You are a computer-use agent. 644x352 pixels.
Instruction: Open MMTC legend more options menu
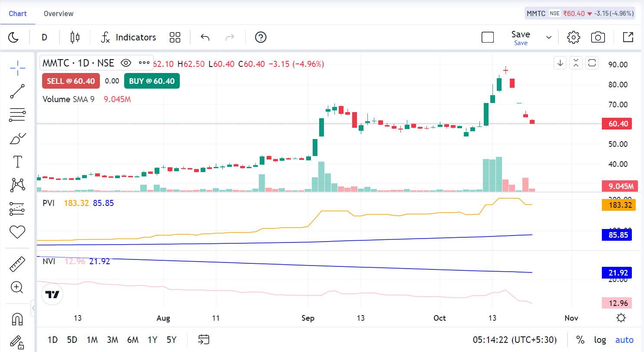(144, 63)
